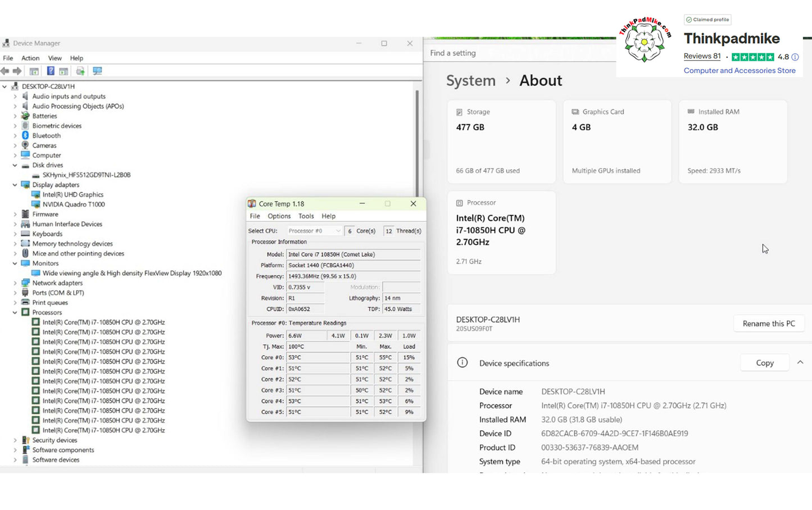Collapse the Device specifications section chevron
Image resolution: width=812 pixels, height=510 pixels.
pos(800,363)
